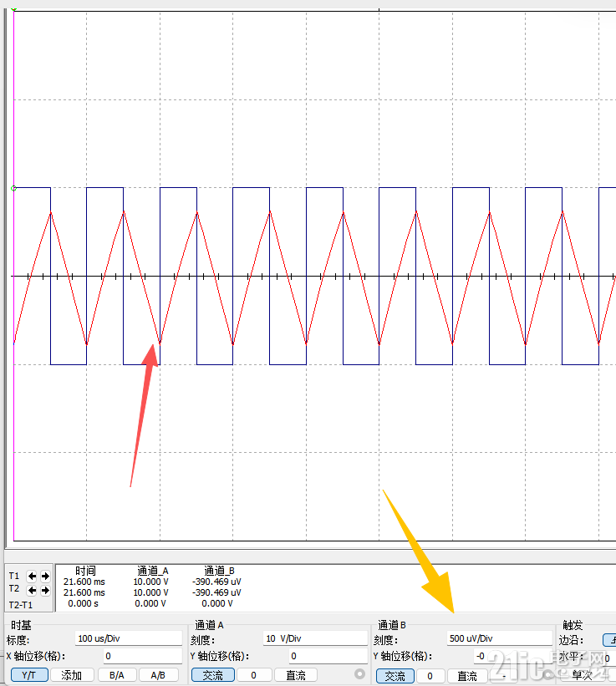Click T1 cursor left arrow
The image size is (616, 686).
32,576
